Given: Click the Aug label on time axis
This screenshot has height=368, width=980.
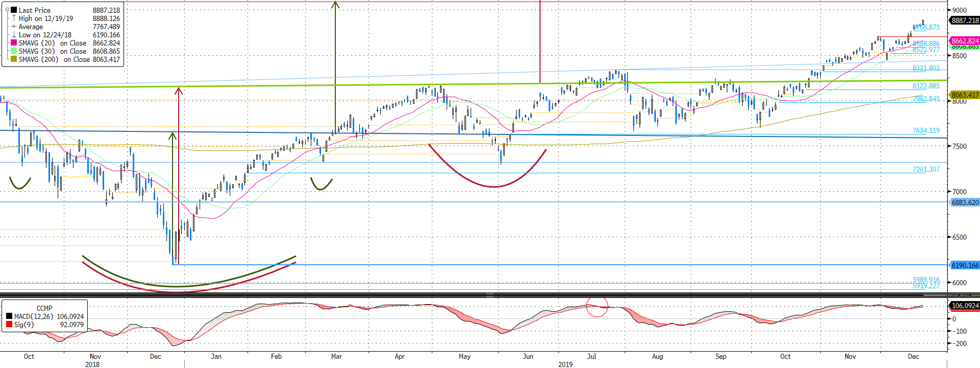Looking at the screenshot, I should point(657,356).
